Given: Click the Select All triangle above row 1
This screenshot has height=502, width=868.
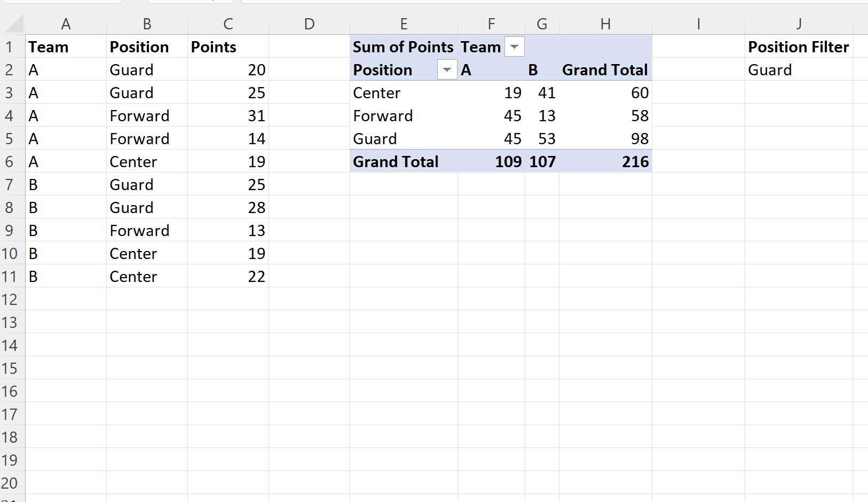Looking at the screenshot, I should [x=13, y=23].
